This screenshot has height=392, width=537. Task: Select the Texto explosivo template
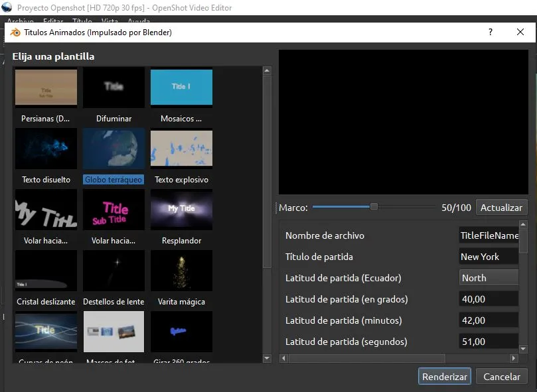(181, 149)
